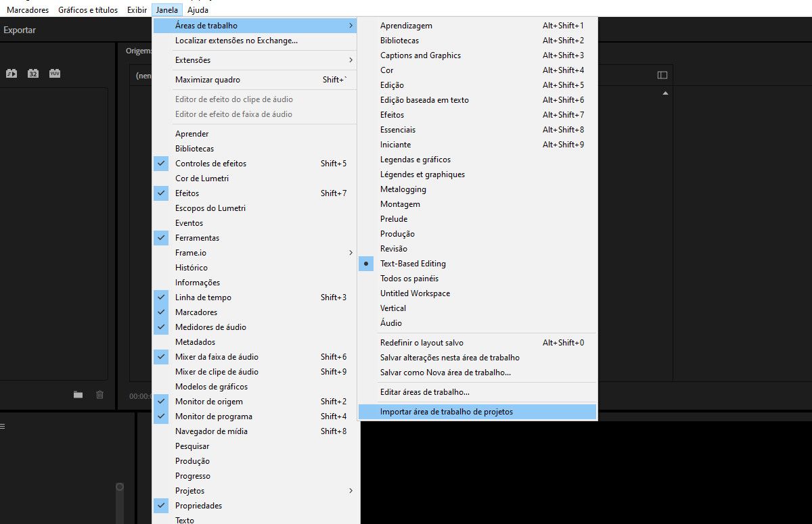
Task: Open Navegador de mídia panel
Action: tap(254, 431)
